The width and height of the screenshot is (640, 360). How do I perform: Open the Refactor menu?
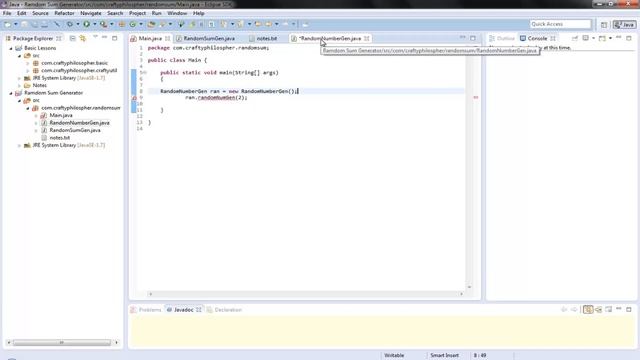pos(64,13)
